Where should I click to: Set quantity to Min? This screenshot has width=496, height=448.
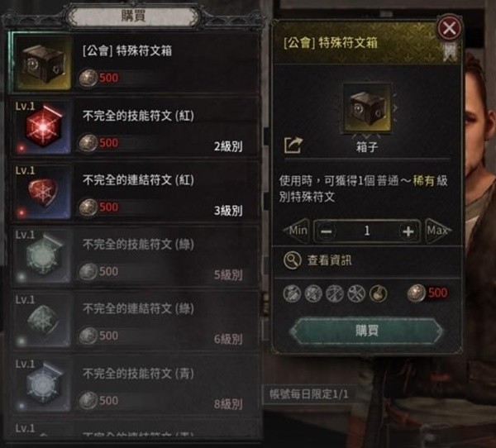(297, 231)
